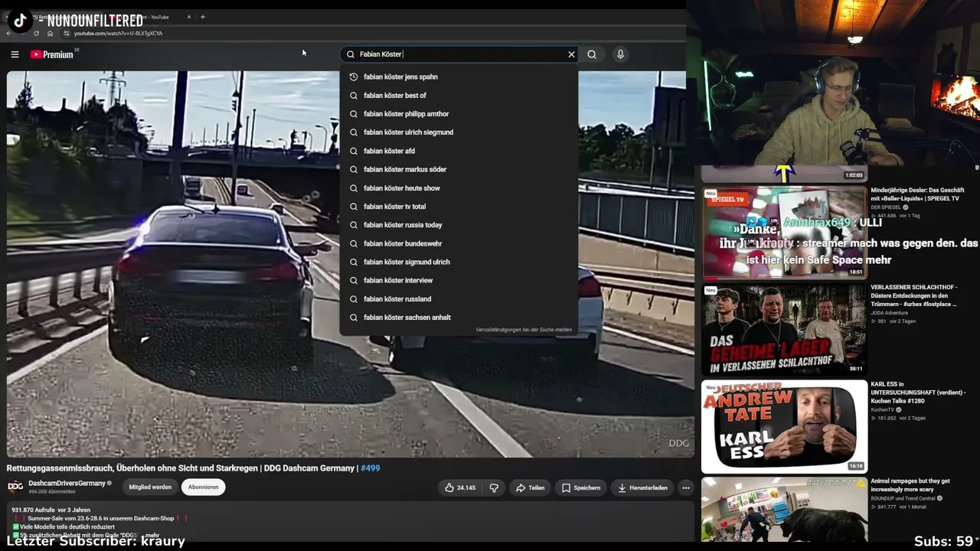The image size is (980, 551).
Task: Open video title 'Minderjährige Dealer: Das Geschäft'
Action: [x=917, y=194]
